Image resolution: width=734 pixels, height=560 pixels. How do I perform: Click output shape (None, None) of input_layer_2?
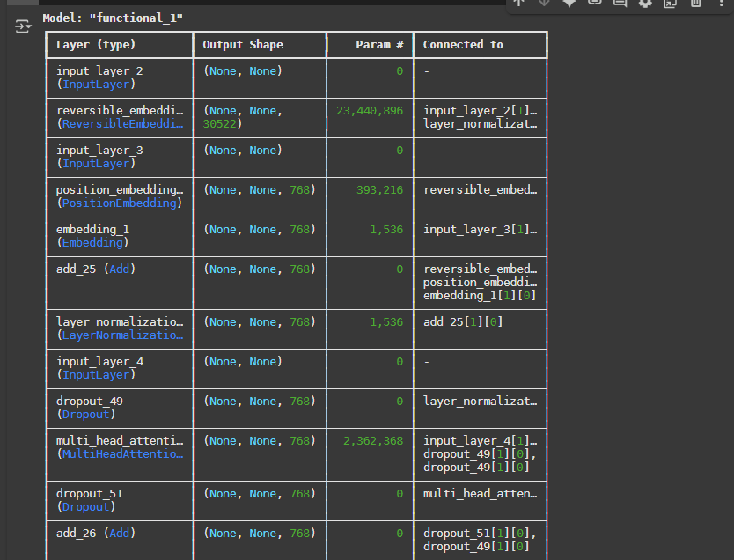[243, 71]
